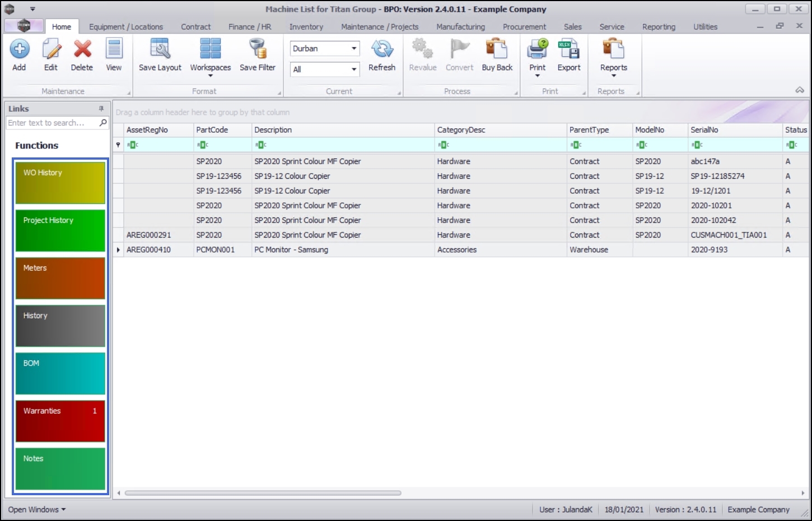Viewport: 812px width, 521px height.
Task: Expand the Workspaces dropdown arrow
Action: click(211, 76)
